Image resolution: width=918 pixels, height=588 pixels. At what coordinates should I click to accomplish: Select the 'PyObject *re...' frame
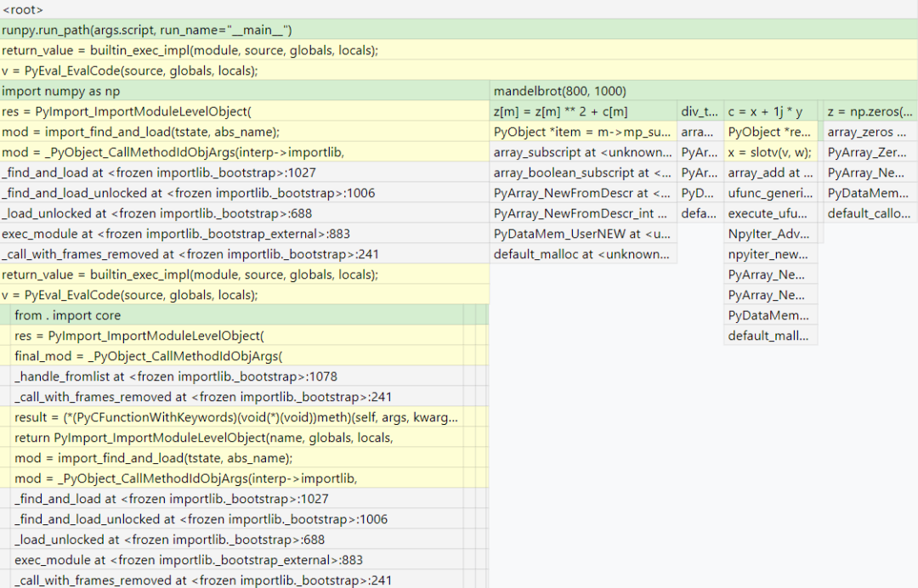pos(770,132)
